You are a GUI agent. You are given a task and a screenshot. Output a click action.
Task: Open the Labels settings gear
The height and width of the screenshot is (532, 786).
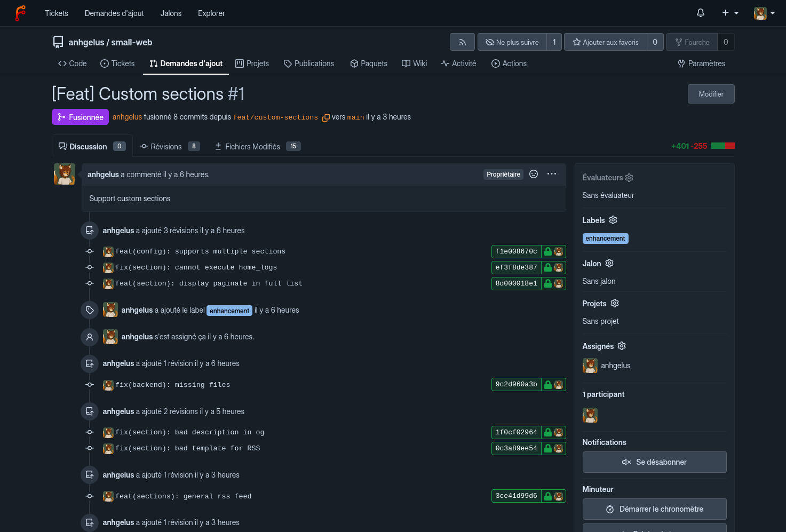(x=613, y=220)
